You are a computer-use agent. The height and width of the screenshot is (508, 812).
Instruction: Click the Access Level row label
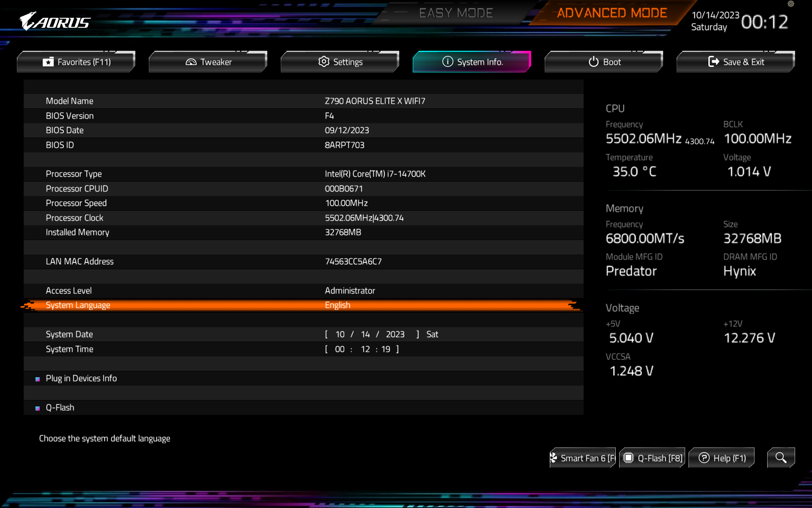pyautogui.click(x=69, y=291)
